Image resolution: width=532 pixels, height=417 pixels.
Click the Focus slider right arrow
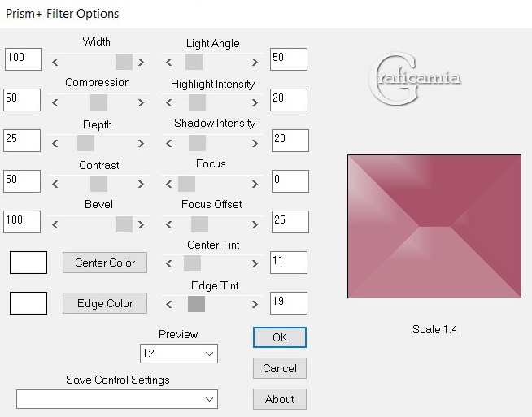coord(255,184)
